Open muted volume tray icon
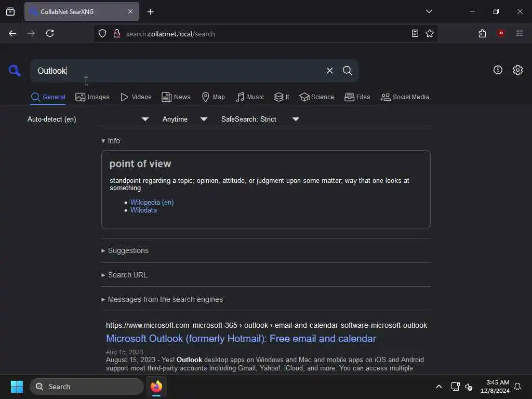This screenshot has height=399, width=532. click(x=469, y=387)
